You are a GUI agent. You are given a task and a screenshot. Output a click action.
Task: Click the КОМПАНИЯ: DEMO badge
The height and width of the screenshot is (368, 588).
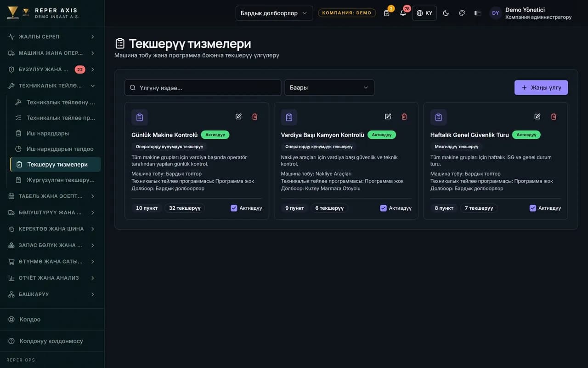coord(347,13)
